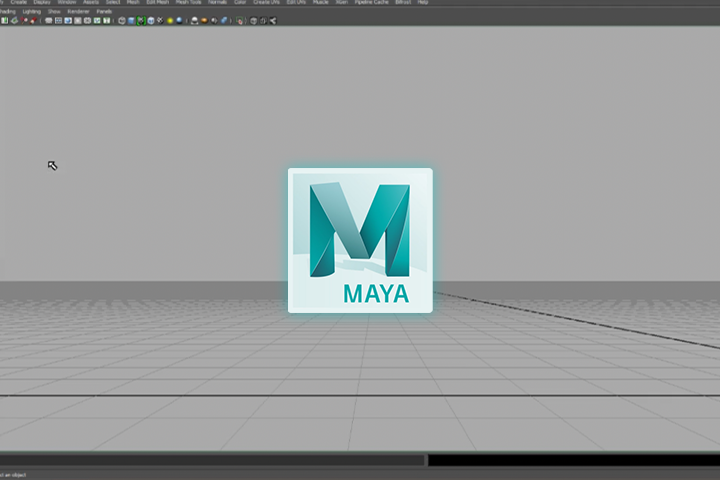Image resolution: width=720 pixels, height=480 pixels.
Task: Open the Help menu
Action: 423,2
